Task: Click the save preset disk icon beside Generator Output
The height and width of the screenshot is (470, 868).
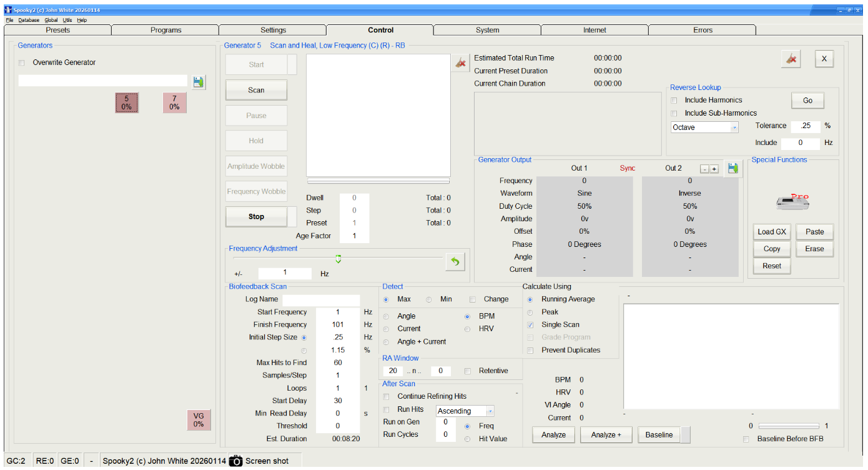Action: coord(732,168)
